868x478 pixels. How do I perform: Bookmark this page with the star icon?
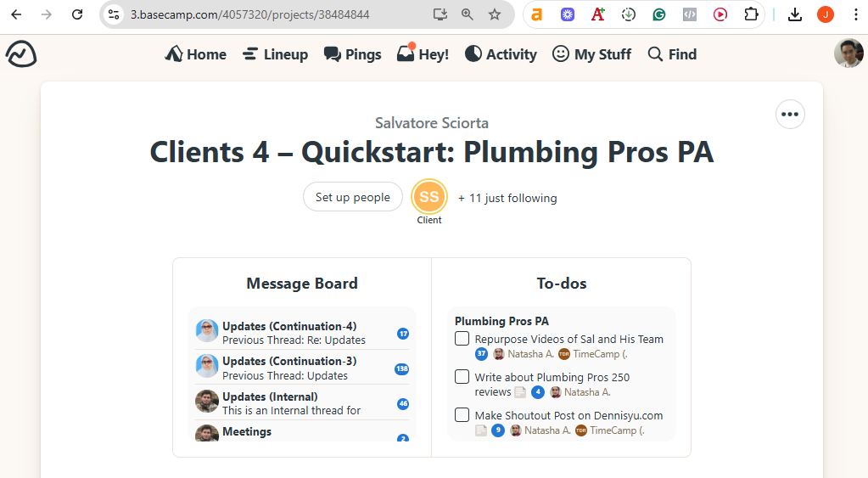495,14
